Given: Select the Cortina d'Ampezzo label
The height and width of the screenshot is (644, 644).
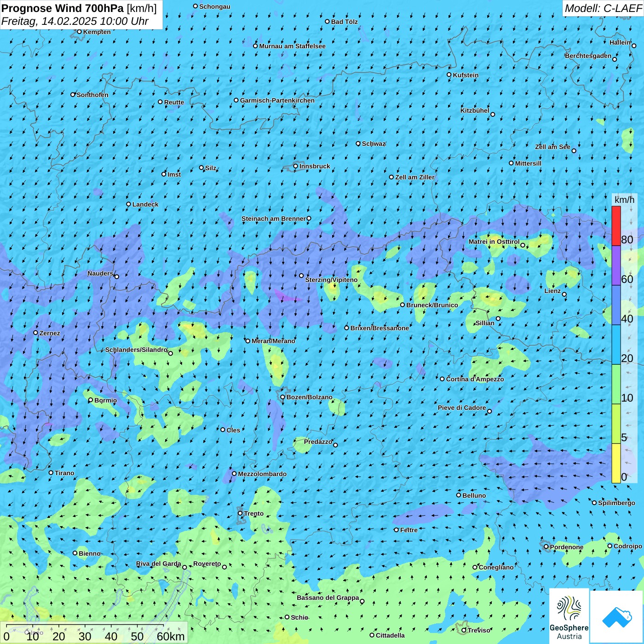Looking at the screenshot, I should (x=475, y=379).
